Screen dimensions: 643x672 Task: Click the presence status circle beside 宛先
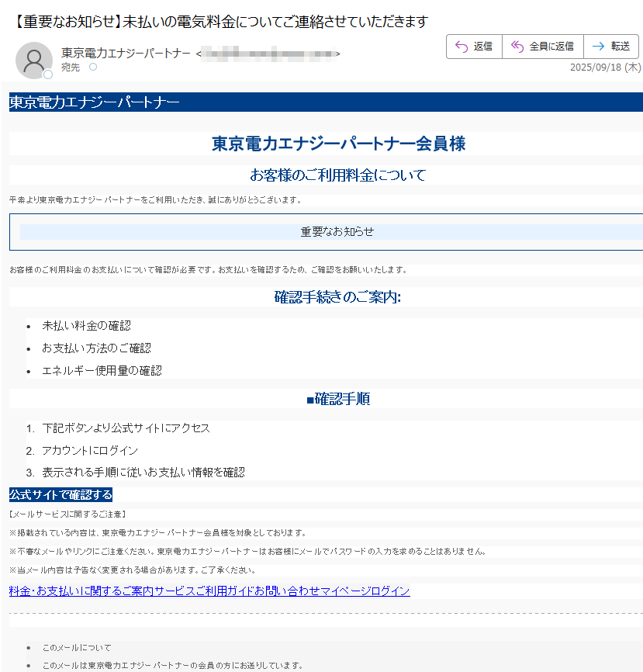(x=93, y=67)
